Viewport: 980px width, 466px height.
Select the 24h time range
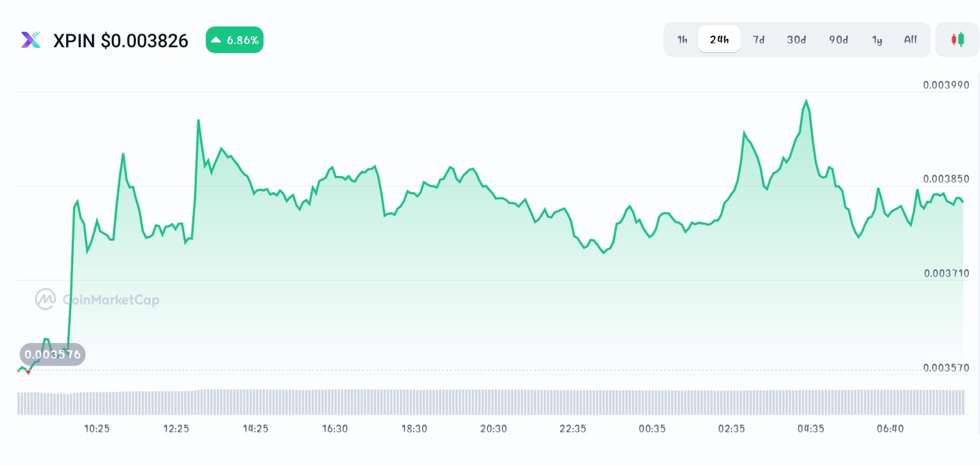(x=719, y=39)
